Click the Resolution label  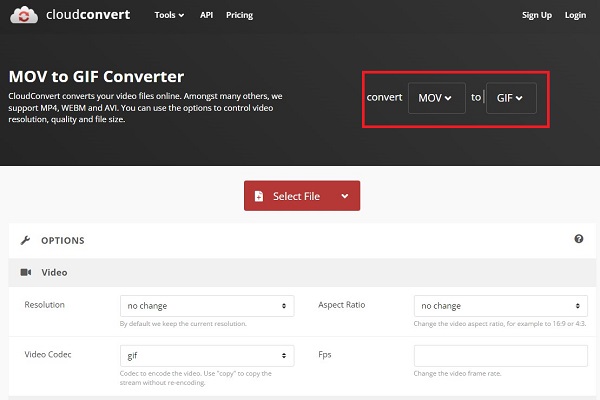pyautogui.click(x=44, y=305)
